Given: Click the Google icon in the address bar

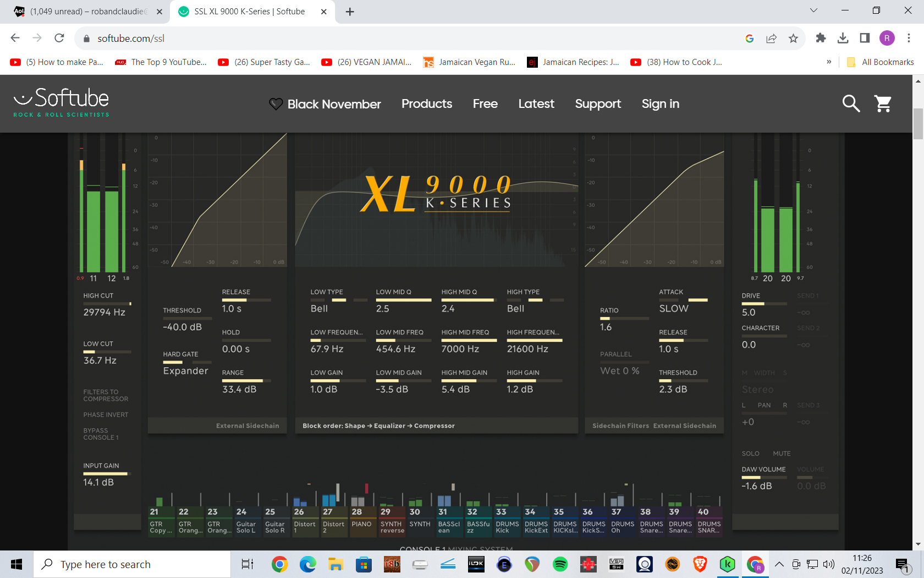Looking at the screenshot, I should click(x=749, y=38).
